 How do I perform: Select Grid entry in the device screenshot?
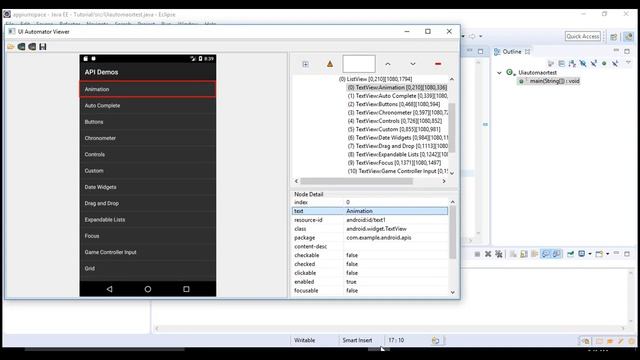(x=148, y=269)
